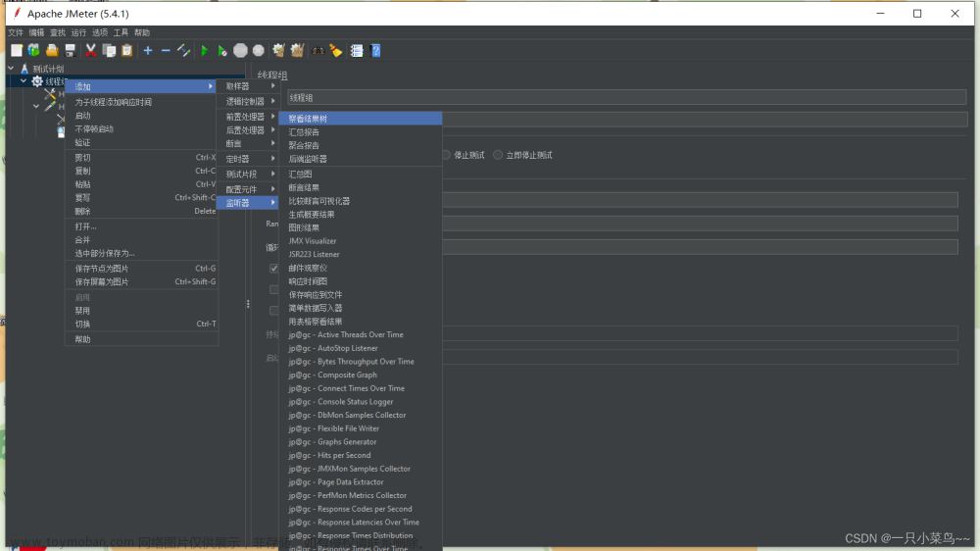Expand the 后置处理器 submenu
Screen dimensions: 980x551
coord(248,130)
